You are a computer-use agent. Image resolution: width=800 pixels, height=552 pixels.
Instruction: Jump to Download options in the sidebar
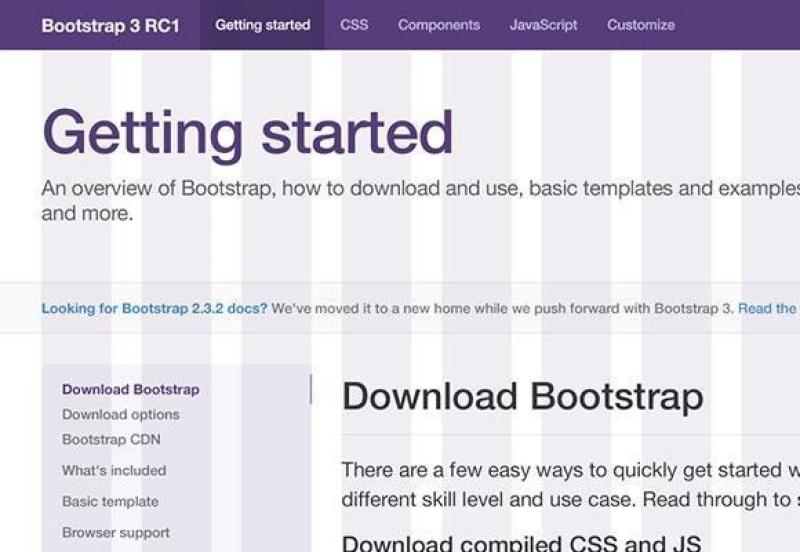(x=121, y=414)
